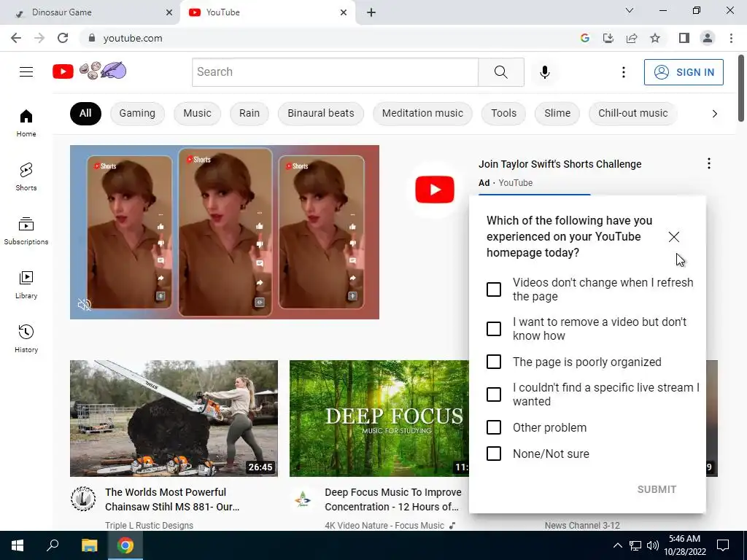Open Chrome's three-dot menu
This screenshot has height=560, width=747.
(731, 38)
